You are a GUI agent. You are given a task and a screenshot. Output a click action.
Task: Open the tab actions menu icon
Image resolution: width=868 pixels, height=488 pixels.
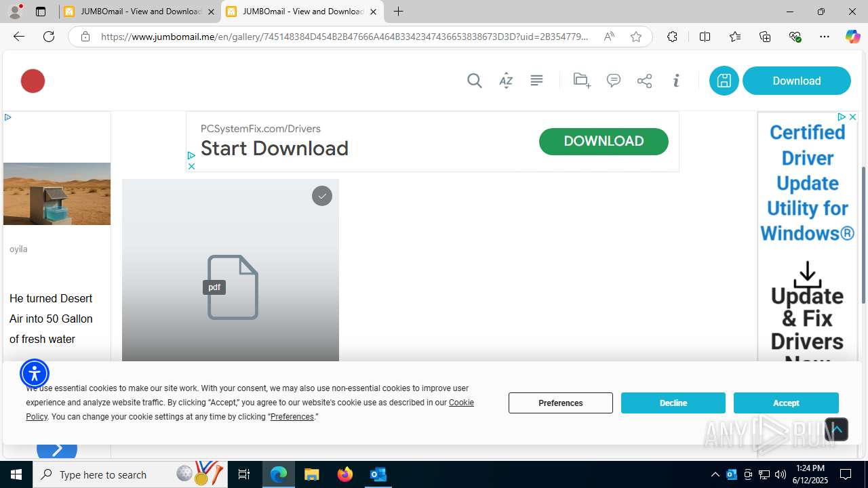(41, 12)
